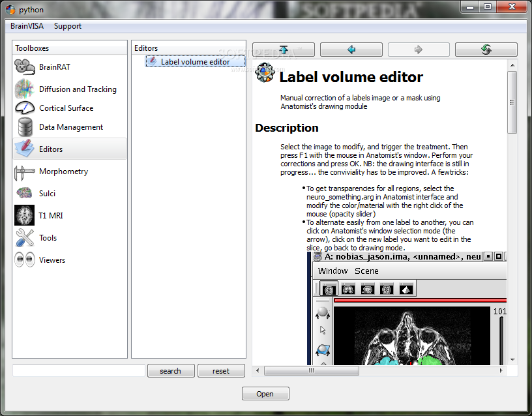Click the reset button
The width and height of the screenshot is (532, 416).
tap(221, 371)
